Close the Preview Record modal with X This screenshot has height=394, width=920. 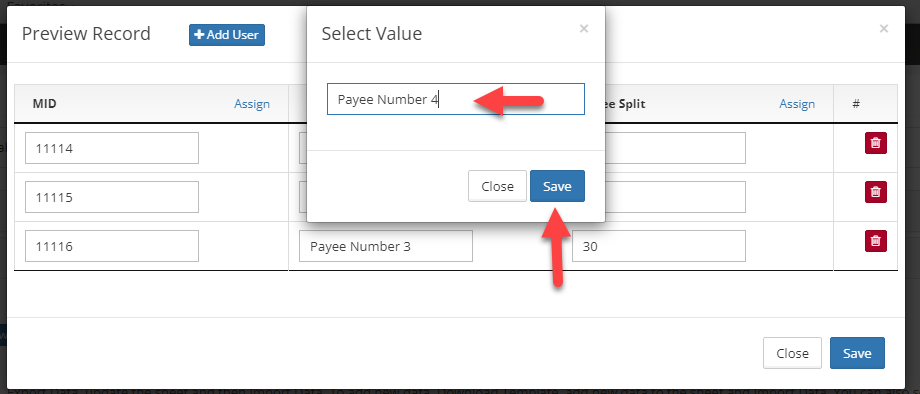(x=884, y=28)
